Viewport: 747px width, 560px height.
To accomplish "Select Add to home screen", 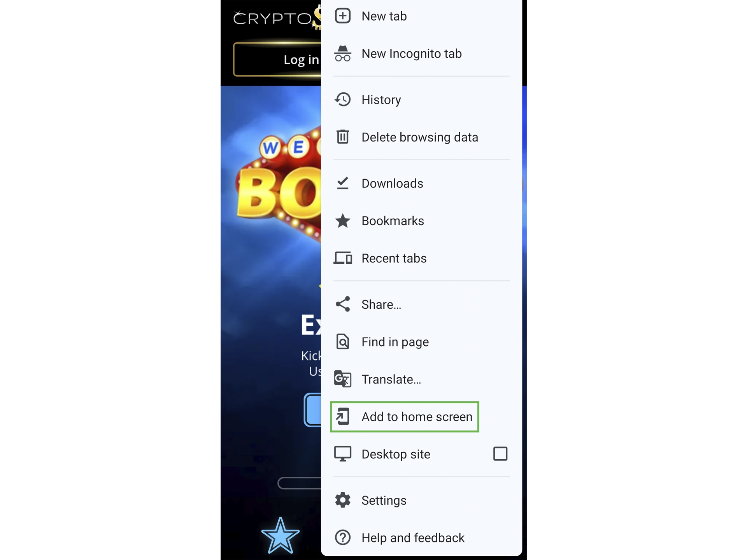I will coord(417,416).
